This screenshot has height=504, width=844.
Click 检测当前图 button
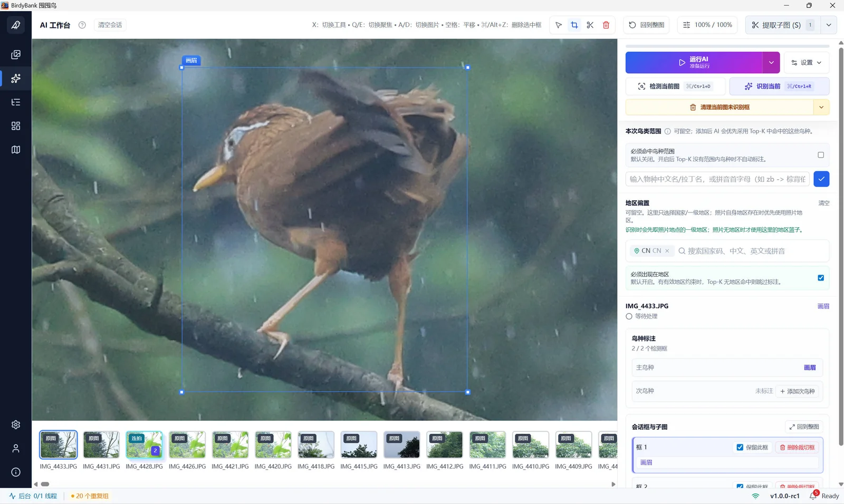tap(676, 86)
